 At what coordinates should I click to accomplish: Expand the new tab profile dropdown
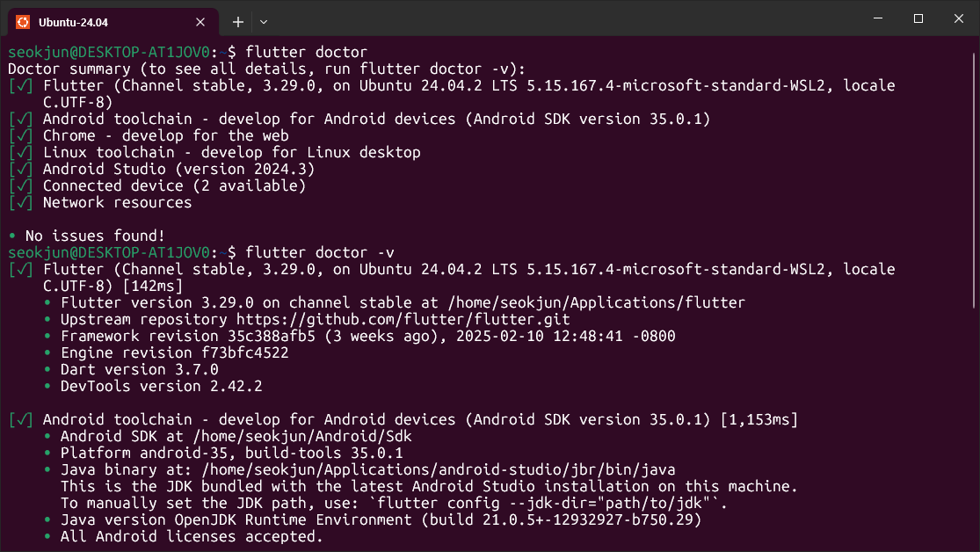(x=264, y=23)
